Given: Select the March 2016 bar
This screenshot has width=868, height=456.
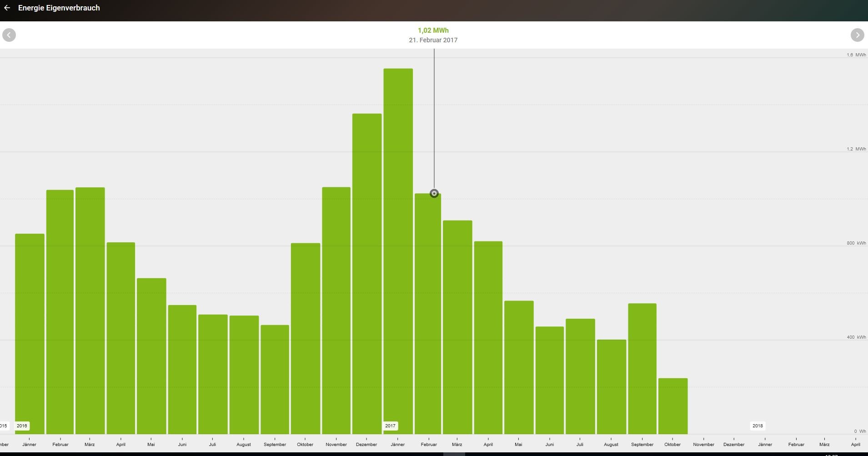Looking at the screenshot, I should click(x=90, y=311).
